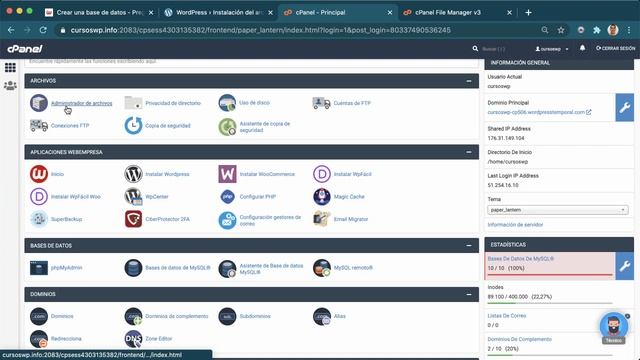Reload the page with browser refresh
The image size is (640, 360).
point(43,30)
